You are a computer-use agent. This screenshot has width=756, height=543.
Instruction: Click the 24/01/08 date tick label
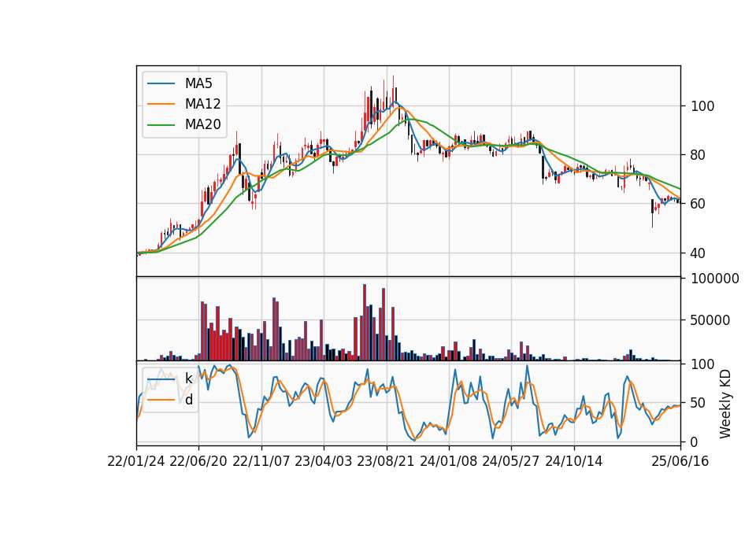pos(448,461)
